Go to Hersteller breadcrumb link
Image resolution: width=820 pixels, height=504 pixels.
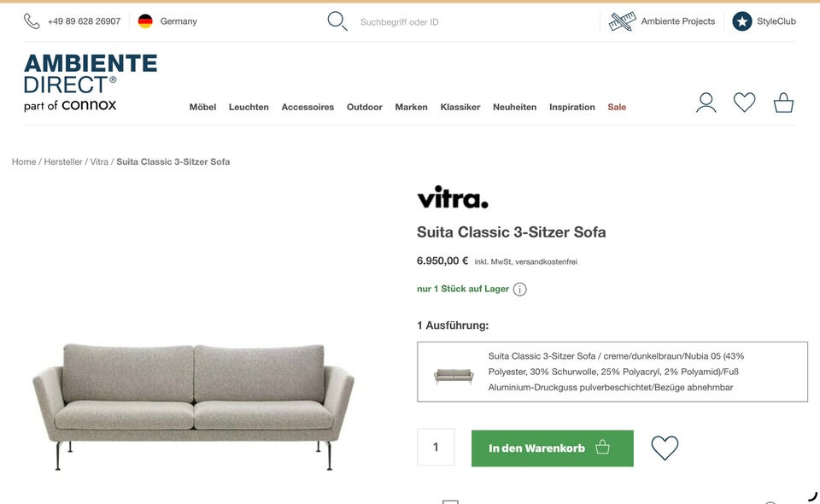pyautogui.click(x=62, y=162)
